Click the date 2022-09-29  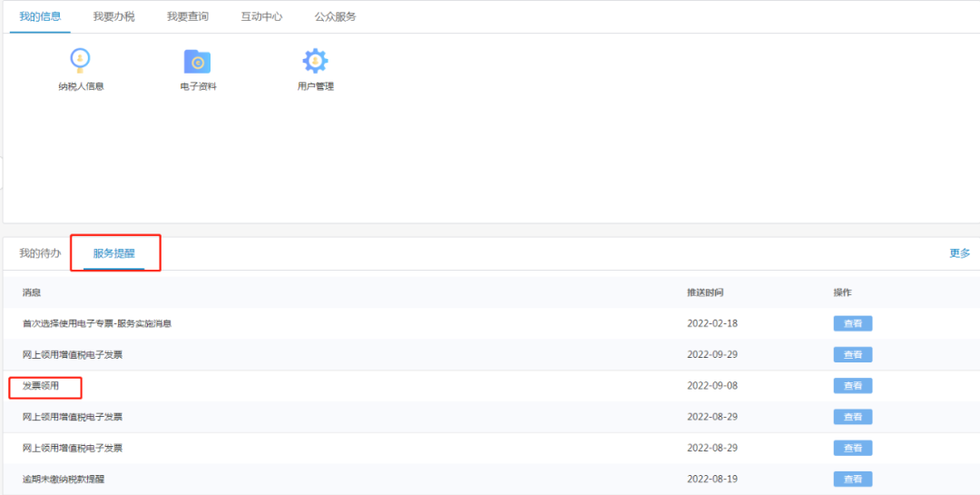click(712, 355)
